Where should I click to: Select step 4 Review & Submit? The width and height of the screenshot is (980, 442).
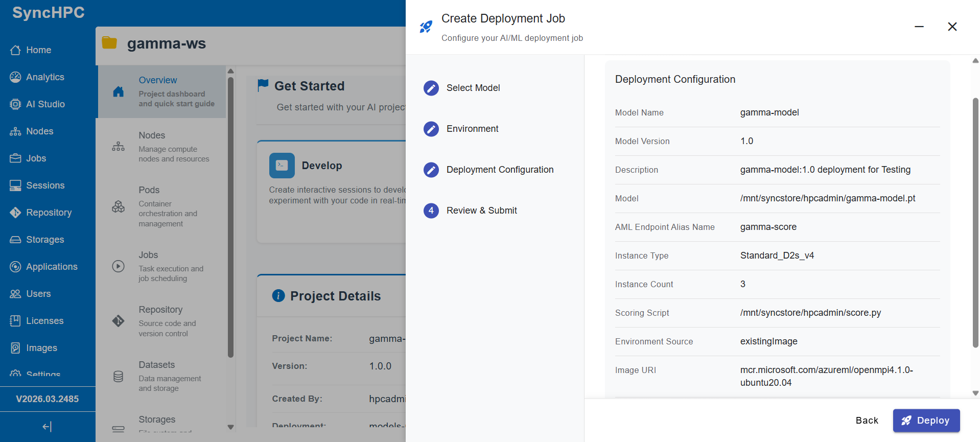[481, 211]
